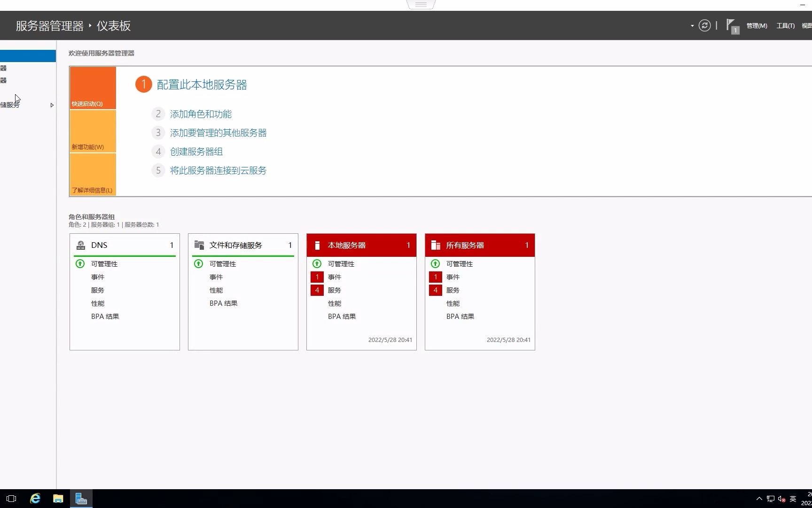Click step number 2 circle

tap(158, 114)
